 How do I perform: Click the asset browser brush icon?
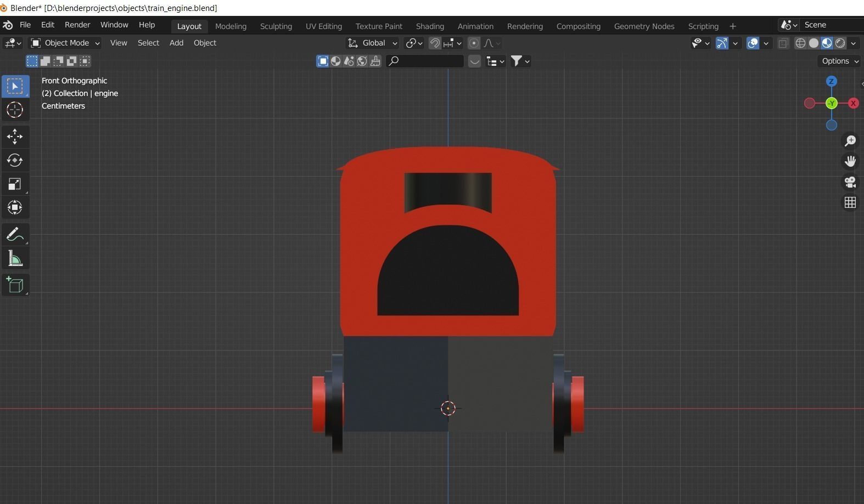(x=375, y=61)
